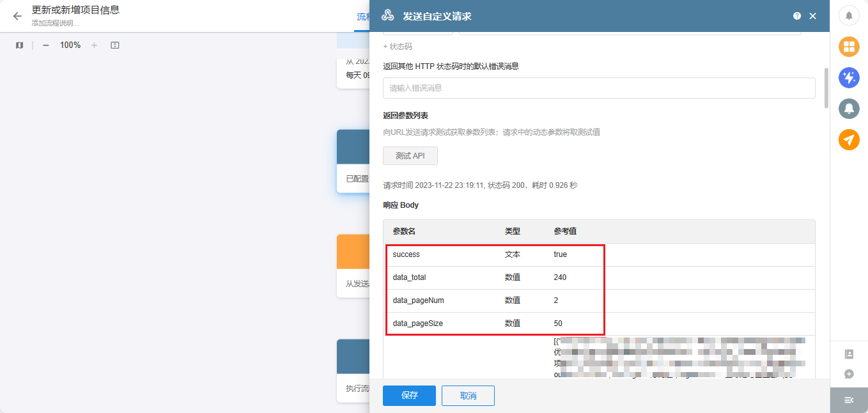
Task: Click the 响应 Body heading
Action: coord(401,205)
